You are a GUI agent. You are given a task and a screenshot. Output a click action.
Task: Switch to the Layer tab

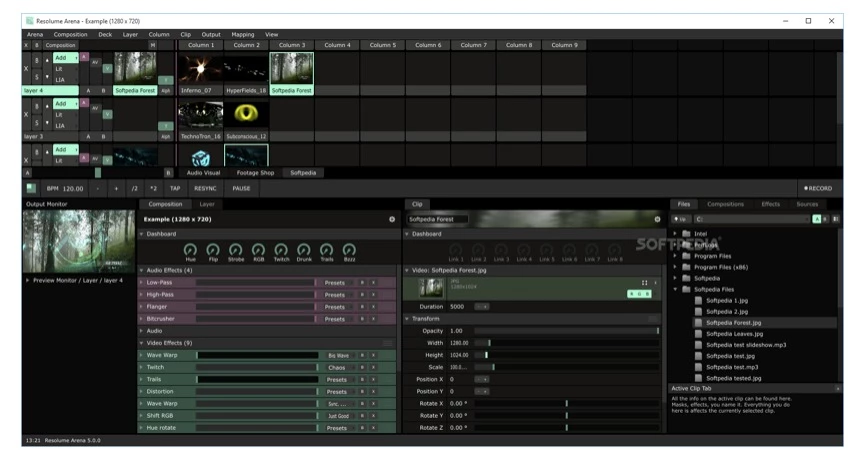pyautogui.click(x=207, y=204)
